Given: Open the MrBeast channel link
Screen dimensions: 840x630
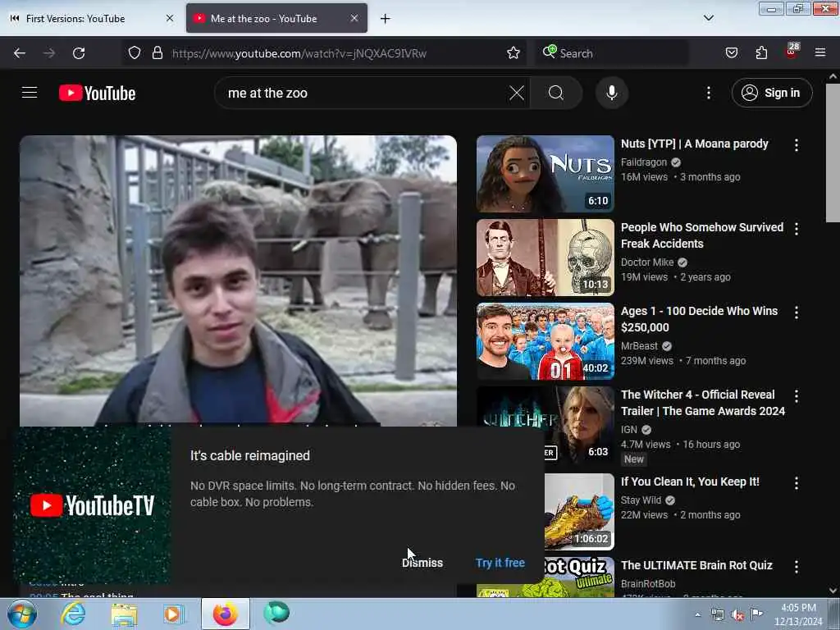Looking at the screenshot, I should coord(639,345).
